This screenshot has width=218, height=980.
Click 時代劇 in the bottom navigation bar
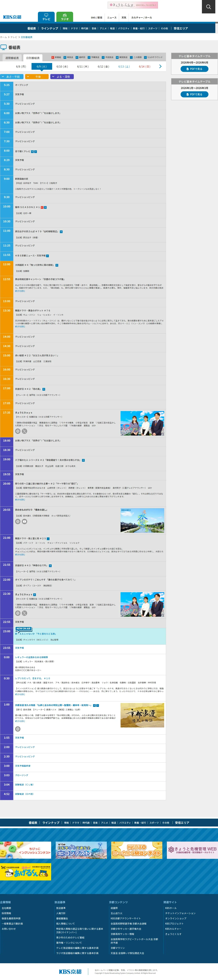[x=86, y=823]
